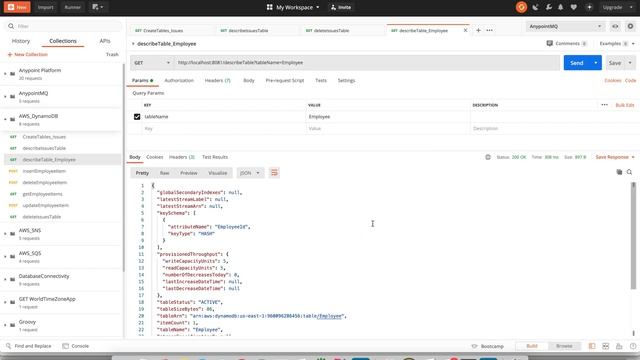
Task: Switch response view to Raw
Action: pyautogui.click(x=164, y=173)
